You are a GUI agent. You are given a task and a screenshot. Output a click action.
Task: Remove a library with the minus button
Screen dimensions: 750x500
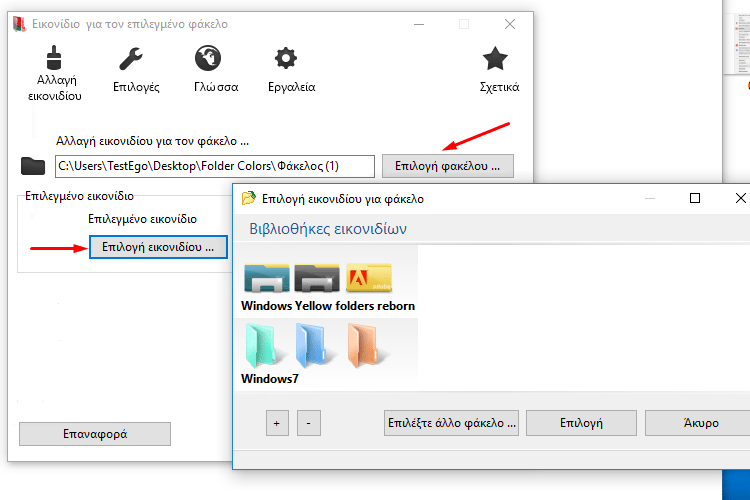pos(309,423)
